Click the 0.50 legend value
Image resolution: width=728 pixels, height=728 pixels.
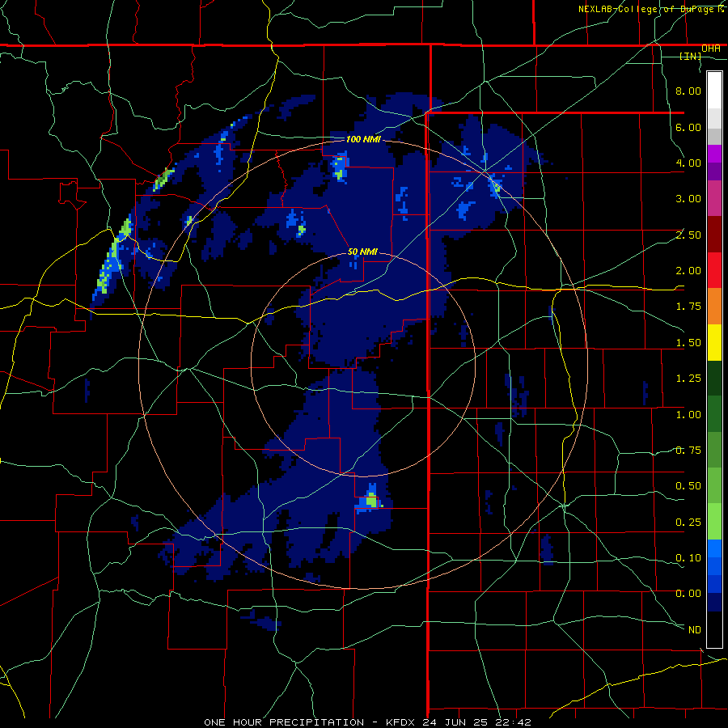[688, 486]
